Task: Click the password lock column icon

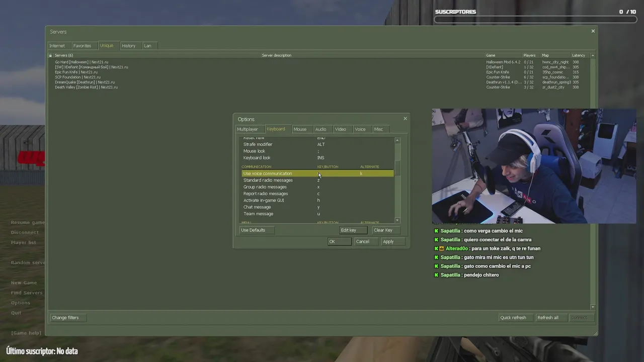Action: 50,55
